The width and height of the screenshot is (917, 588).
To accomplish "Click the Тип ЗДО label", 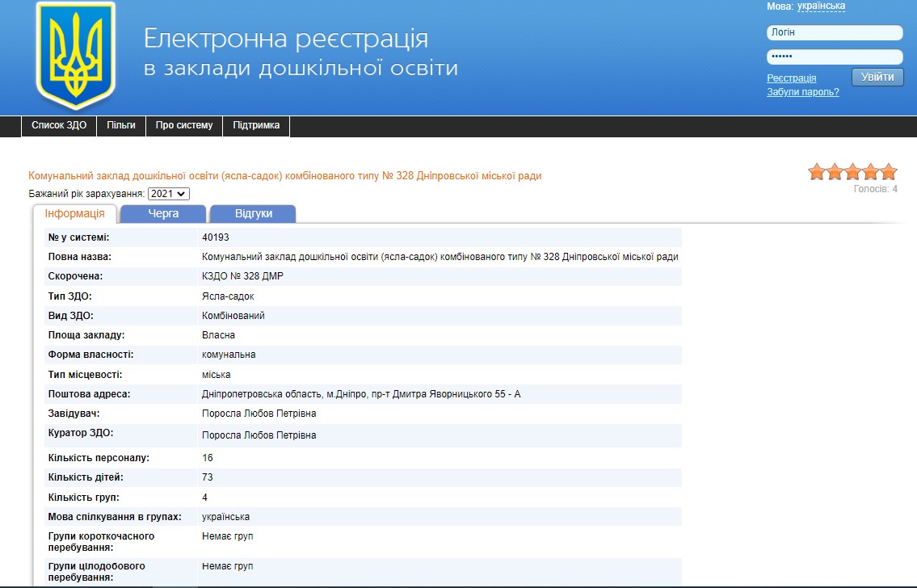I will pos(69,296).
